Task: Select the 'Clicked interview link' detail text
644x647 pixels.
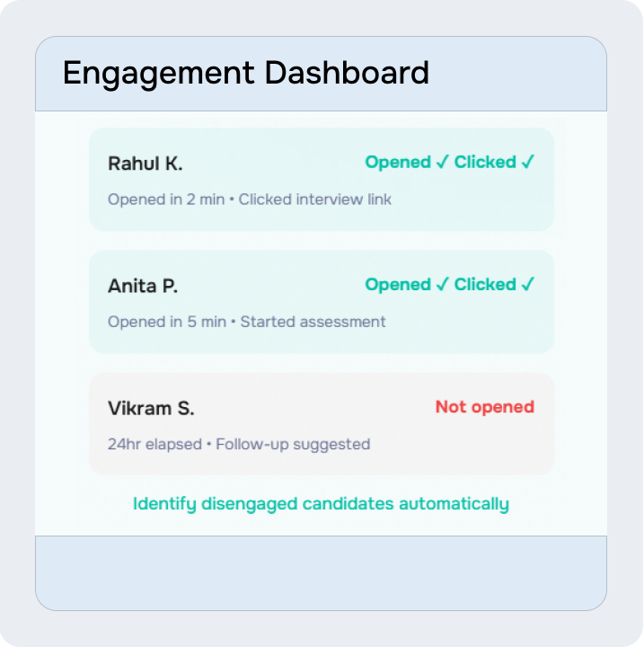Action: [315, 199]
